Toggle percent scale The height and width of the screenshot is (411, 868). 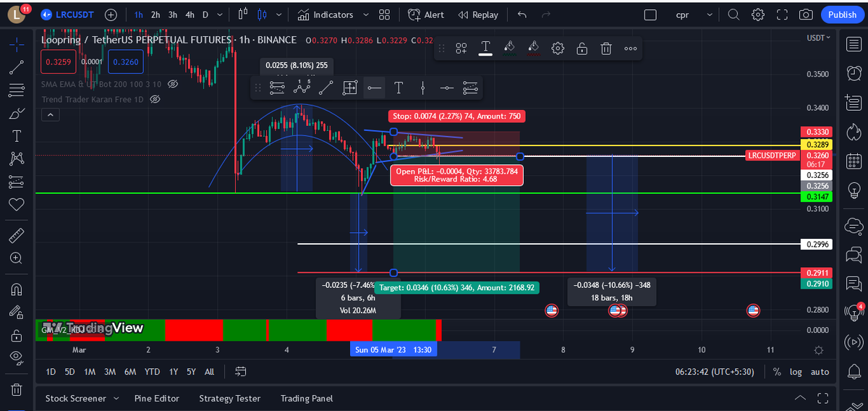click(777, 372)
